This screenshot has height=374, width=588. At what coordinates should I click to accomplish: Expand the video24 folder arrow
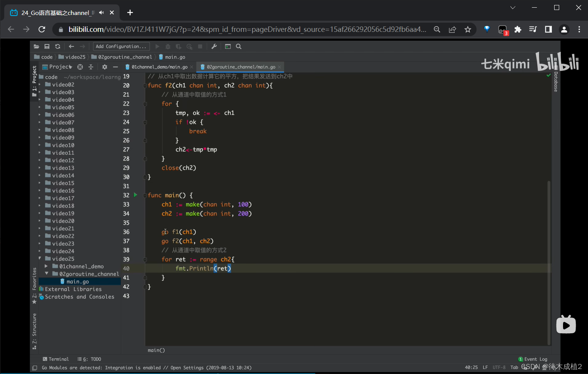coord(40,251)
